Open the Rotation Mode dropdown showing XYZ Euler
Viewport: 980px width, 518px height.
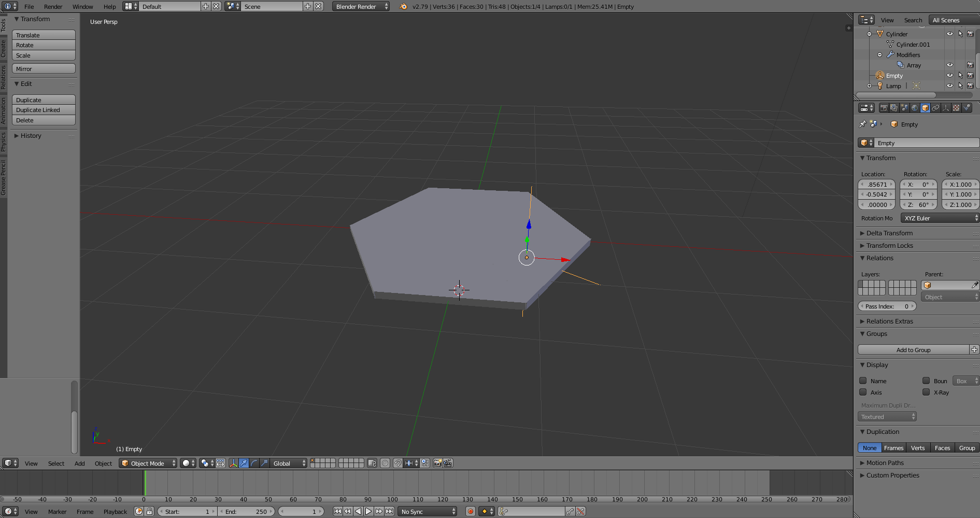[x=940, y=218]
